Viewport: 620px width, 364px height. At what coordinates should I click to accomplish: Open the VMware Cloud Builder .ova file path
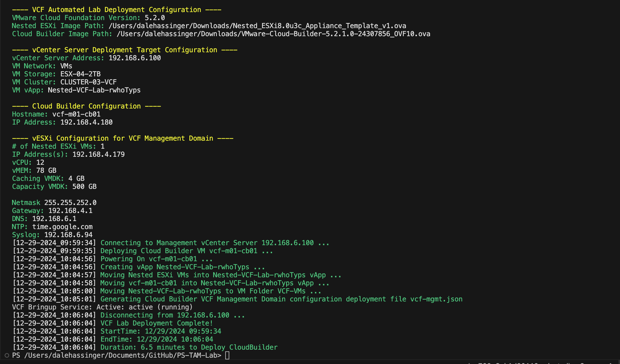coord(273,34)
